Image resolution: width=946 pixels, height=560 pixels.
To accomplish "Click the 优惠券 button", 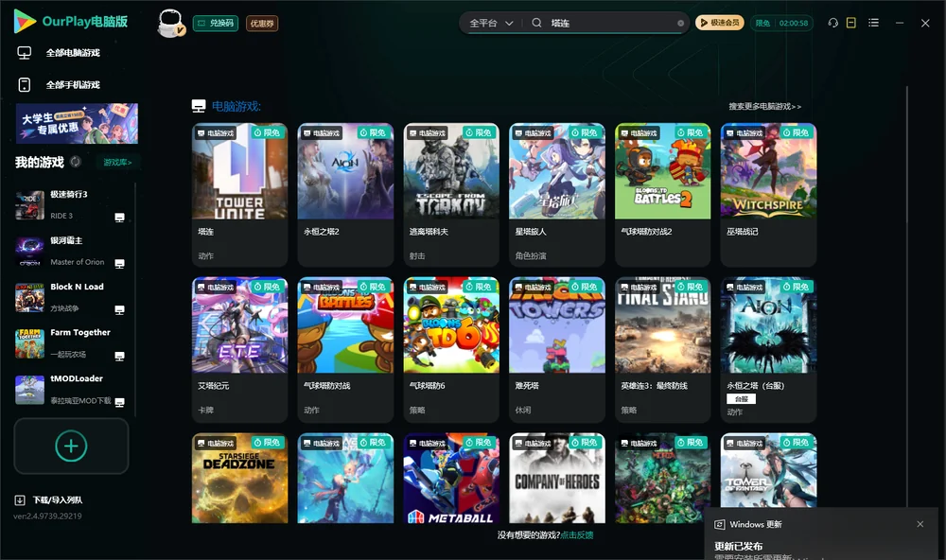I will pyautogui.click(x=262, y=23).
